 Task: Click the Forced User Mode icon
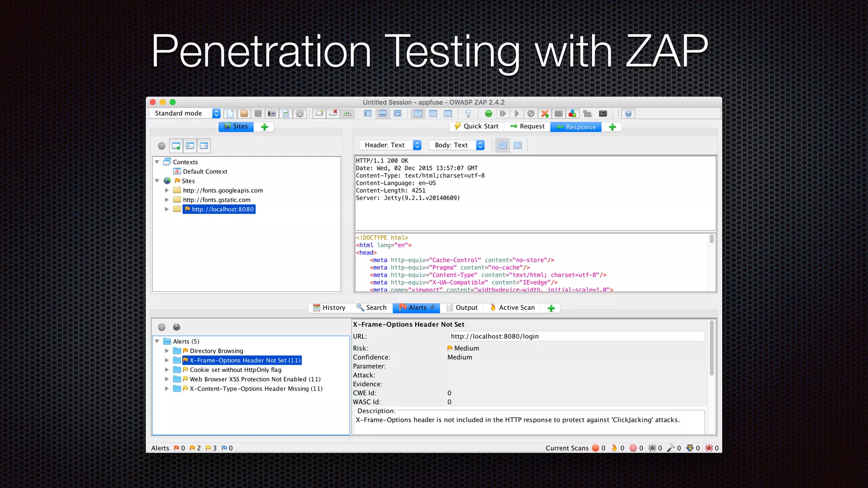click(x=587, y=114)
